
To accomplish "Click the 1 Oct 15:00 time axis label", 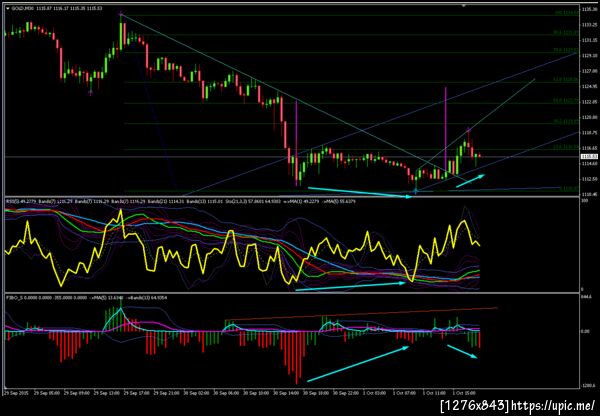I will pos(464,393).
